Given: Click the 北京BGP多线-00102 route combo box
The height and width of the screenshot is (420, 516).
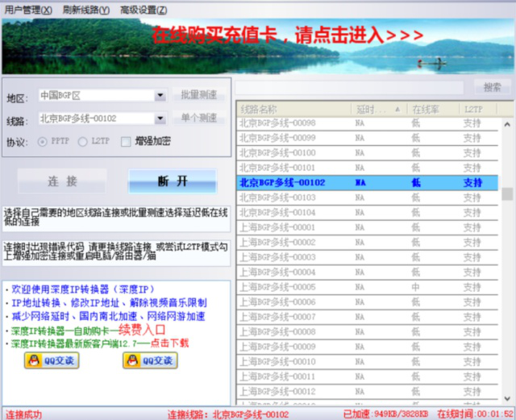Looking at the screenshot, I should point(102,119).
